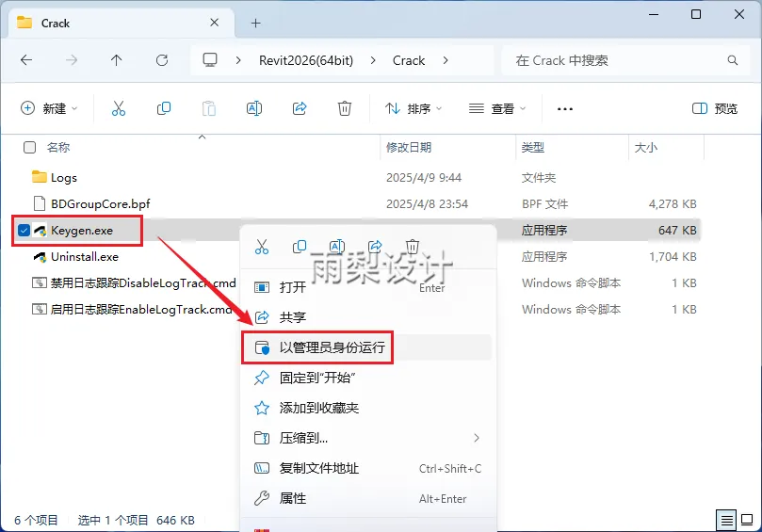Open the toolbar See more (…) menu
The width and height of the screenshot is (762, 532).
[x=565, y=109]
